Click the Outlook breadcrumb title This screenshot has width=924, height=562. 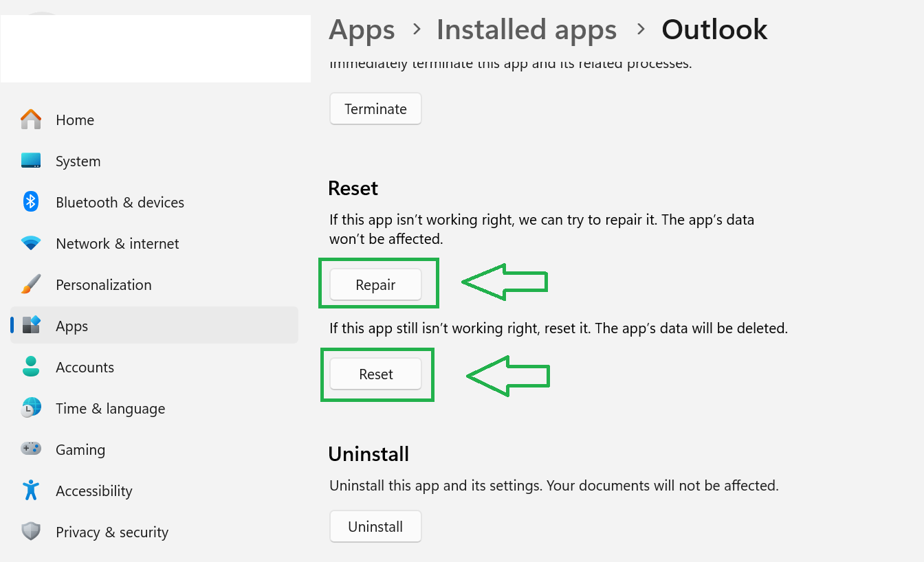click(x=714, y=30)
